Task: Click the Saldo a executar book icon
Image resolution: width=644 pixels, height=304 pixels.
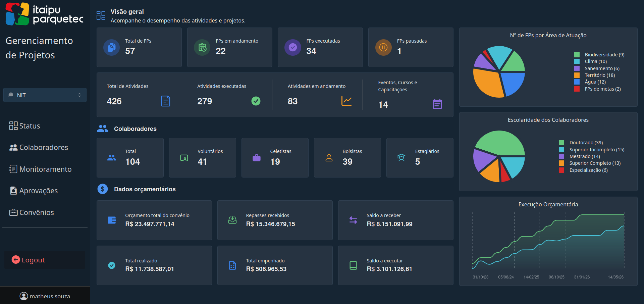Action: pyautogui.click(x=353, y=265)
